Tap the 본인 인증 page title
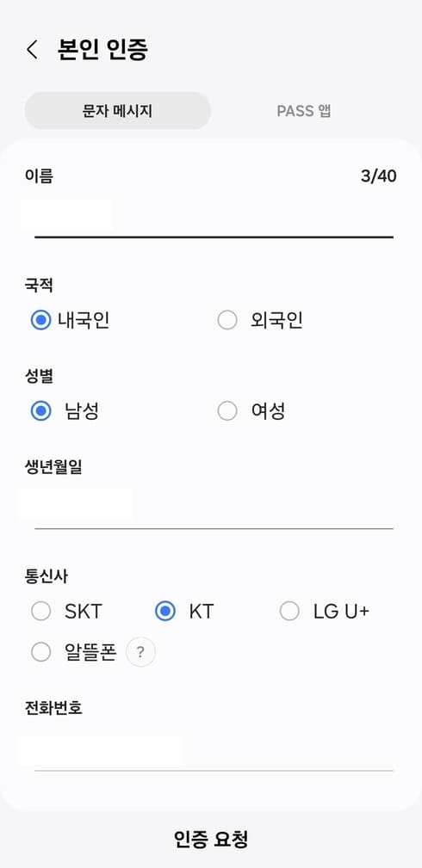The image size is (422, 868). coord(102,50)
